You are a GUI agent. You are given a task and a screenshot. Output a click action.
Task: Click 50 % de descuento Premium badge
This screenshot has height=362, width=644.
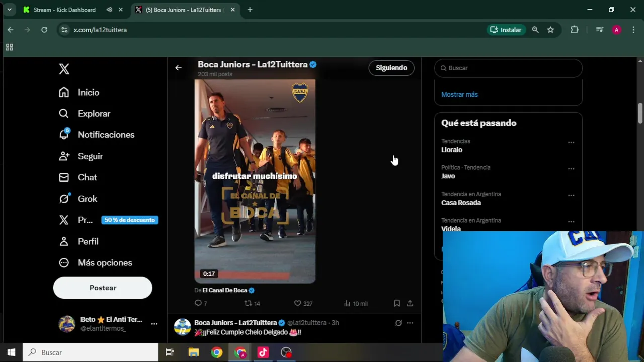pyautogui.click(x=130, y=220)
